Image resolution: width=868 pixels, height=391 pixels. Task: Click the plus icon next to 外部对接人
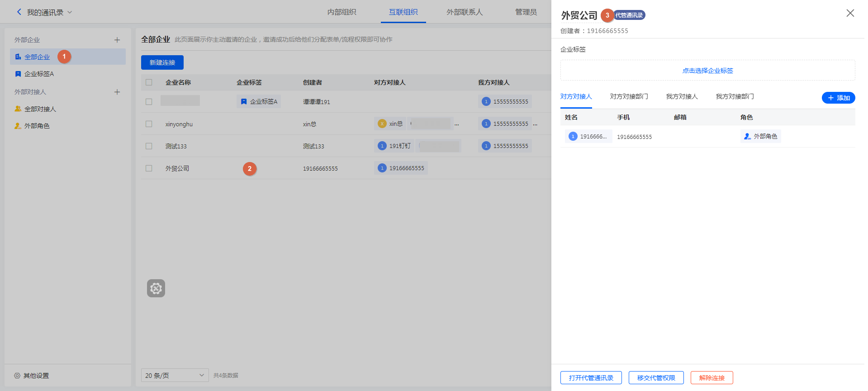click(117, 92)
